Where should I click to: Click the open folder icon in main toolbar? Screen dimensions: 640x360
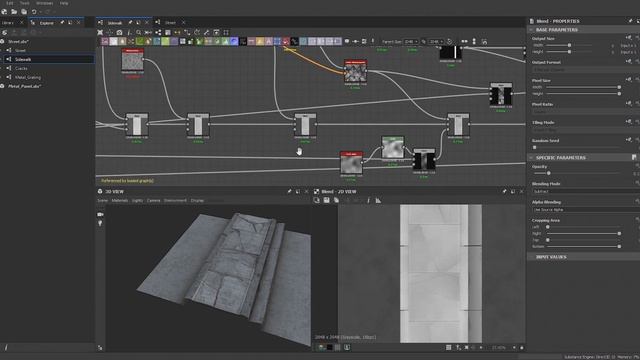tap(14, 12)
